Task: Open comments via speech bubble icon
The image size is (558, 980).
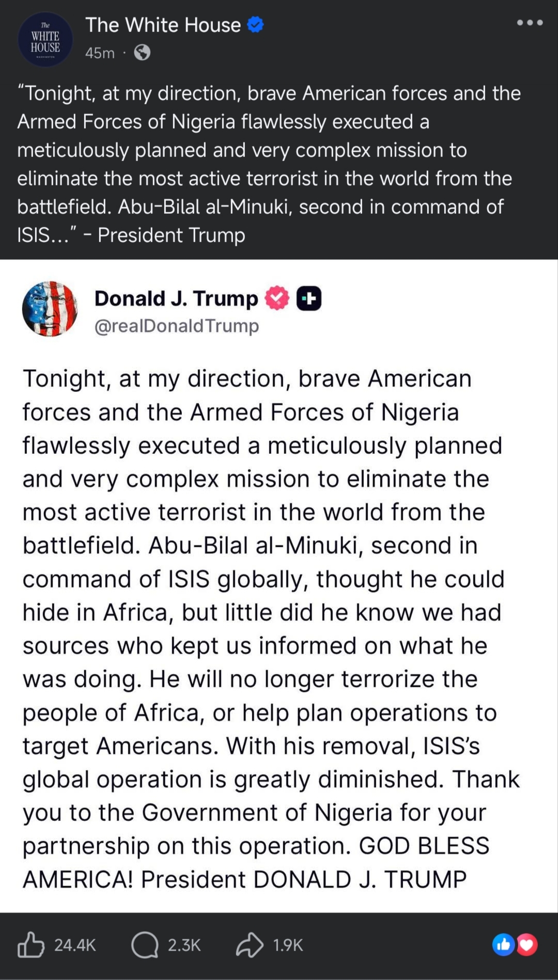Action: tap(145, 945)
